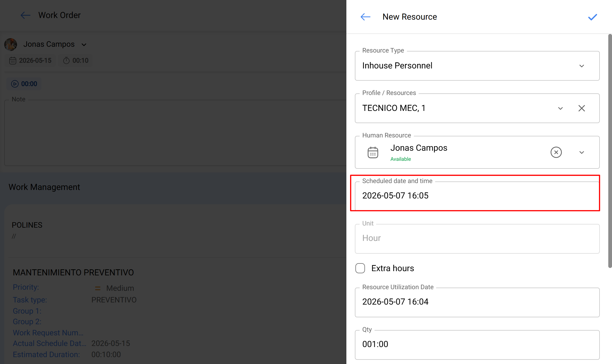Click the Note text area

coord(175,133)
